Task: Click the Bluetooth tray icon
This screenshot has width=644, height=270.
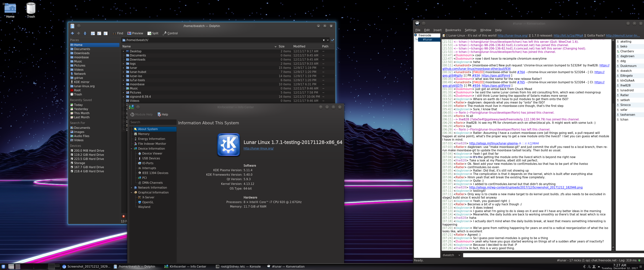Action: [584, 267]
